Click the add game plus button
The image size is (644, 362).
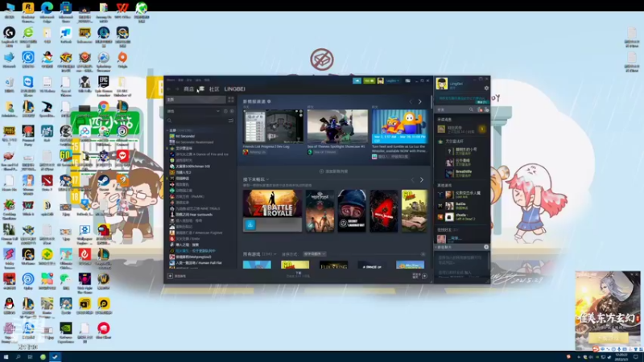[x=170, y=276]
